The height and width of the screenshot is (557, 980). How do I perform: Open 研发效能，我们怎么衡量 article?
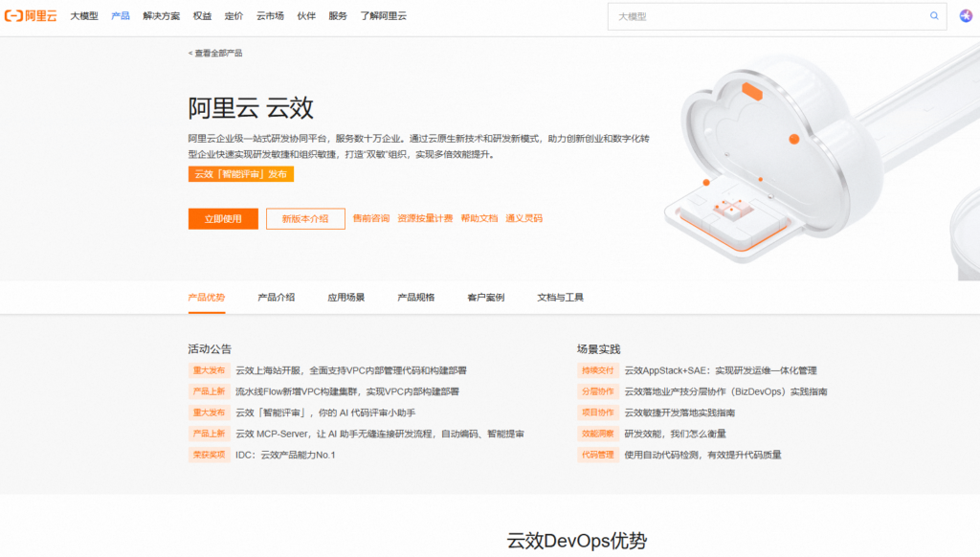[675, 434]
